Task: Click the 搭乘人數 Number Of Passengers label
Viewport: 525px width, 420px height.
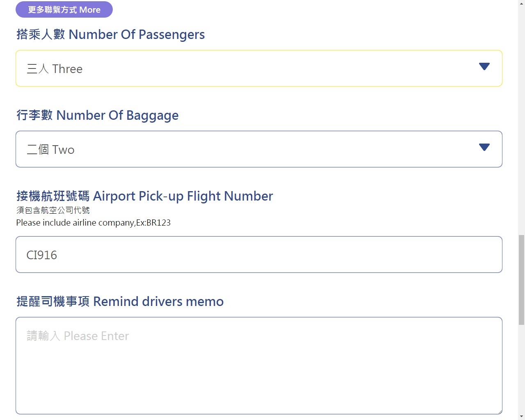Action: point(110,34)
